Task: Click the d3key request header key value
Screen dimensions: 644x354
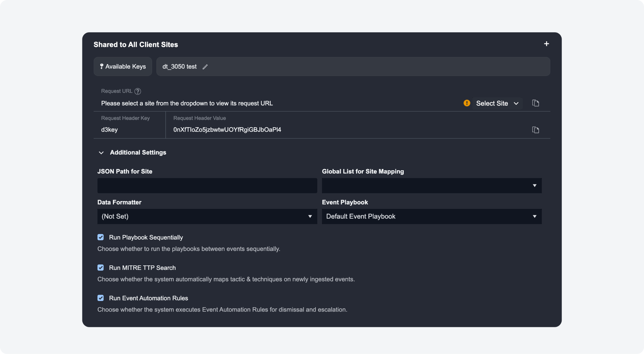Action: tap(109, 130)
